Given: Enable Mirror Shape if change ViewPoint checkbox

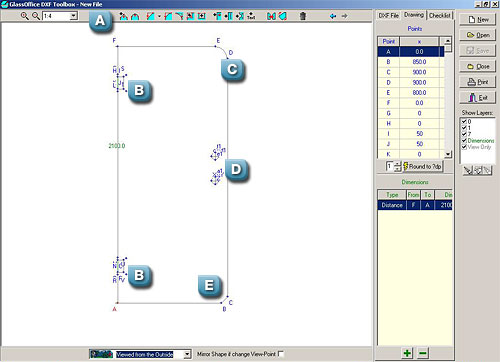Looking at the screenshot, I should pos(281,354).
